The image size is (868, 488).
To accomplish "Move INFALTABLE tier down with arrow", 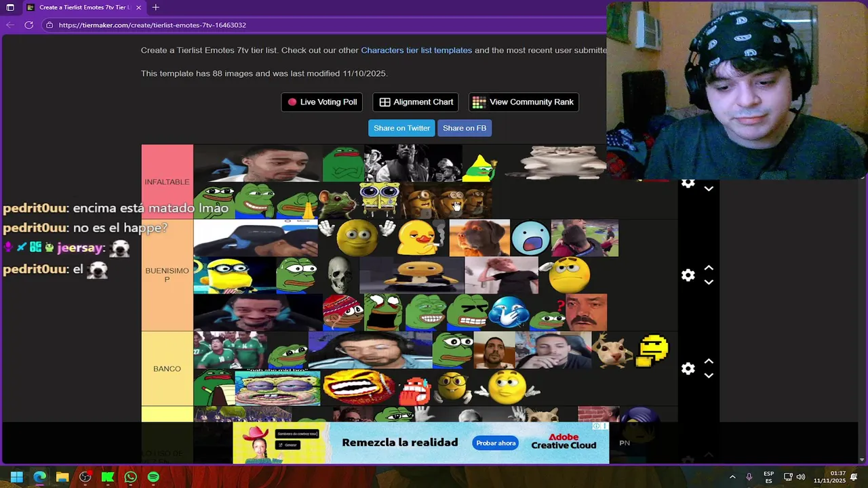I will point(709,188).
